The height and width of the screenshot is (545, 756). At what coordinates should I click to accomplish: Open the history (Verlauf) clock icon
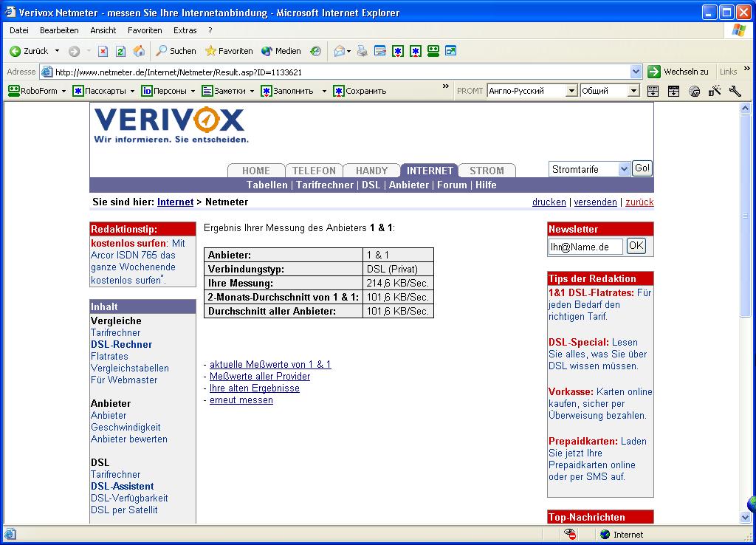click(x=315, y=51)
